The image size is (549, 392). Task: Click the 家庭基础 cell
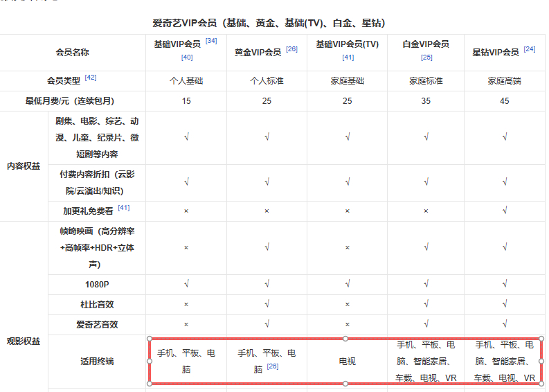point(348,81)
